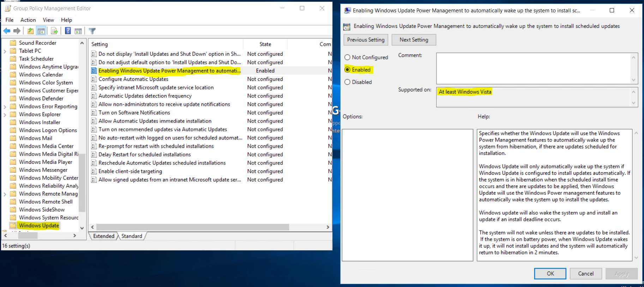Select the Windows Media Center tree item

tap(46, 146)
